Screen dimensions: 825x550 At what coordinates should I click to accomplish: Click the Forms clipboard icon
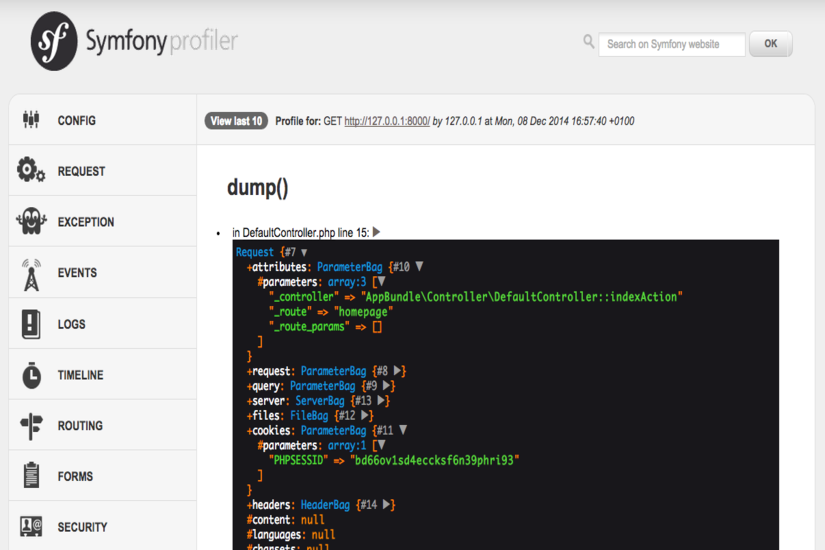pyautogui.click(x=32, y=475)
